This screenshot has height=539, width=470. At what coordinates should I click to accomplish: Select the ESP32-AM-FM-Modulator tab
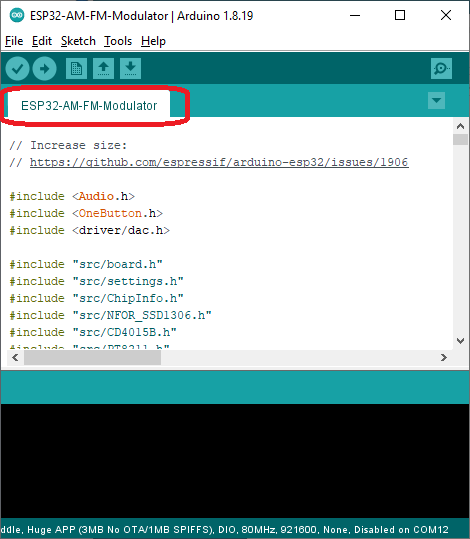(x=89, y=106)
